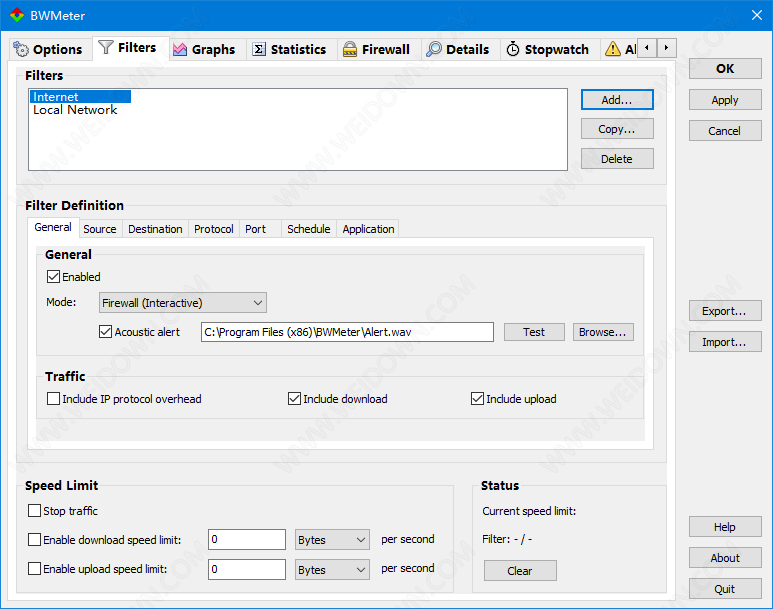This screenshot has height=609, width=773.
Task: Click the BWMeter app logo in title bar
Action: [x=17, y=15]
